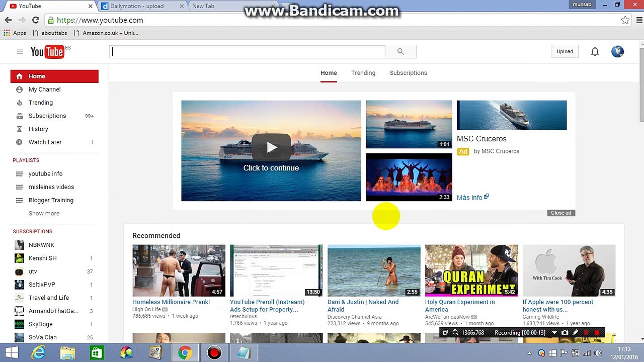The width and height of the screenshot is (644, 362).
Task: Open the SoVa Clan subscription
Action: [54, 337]
